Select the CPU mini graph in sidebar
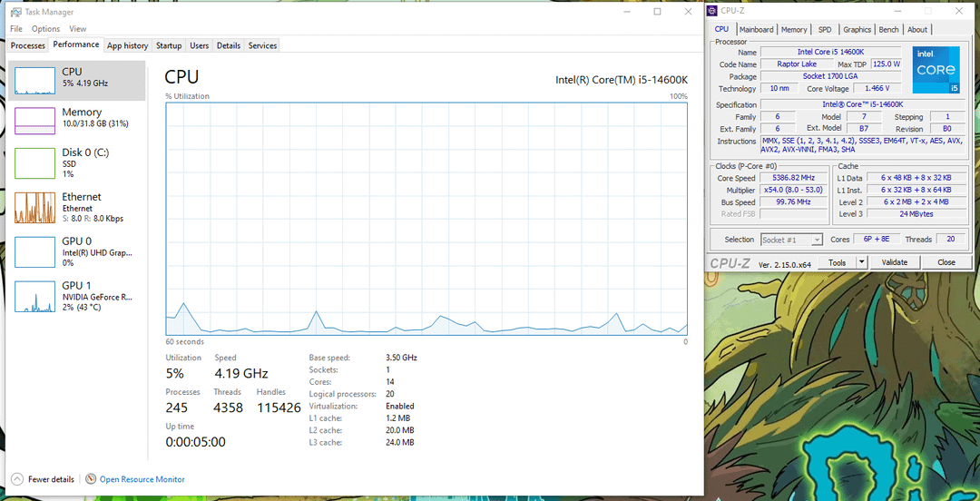The width and height of the screenshot is (980, 501). (34, 81)
